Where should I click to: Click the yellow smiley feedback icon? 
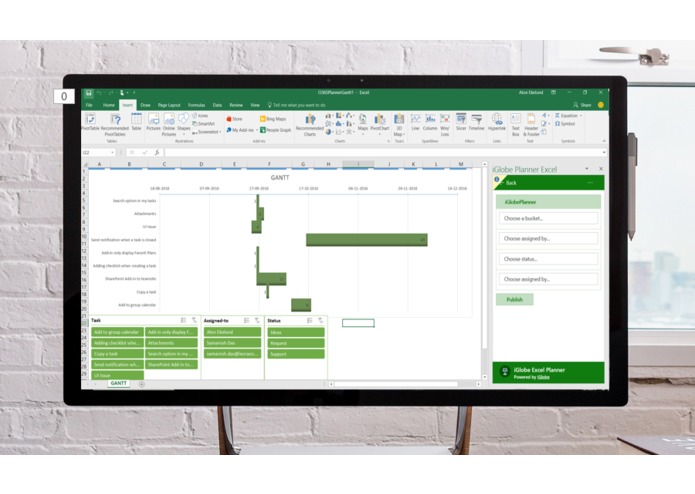click(x=601, y=105)
